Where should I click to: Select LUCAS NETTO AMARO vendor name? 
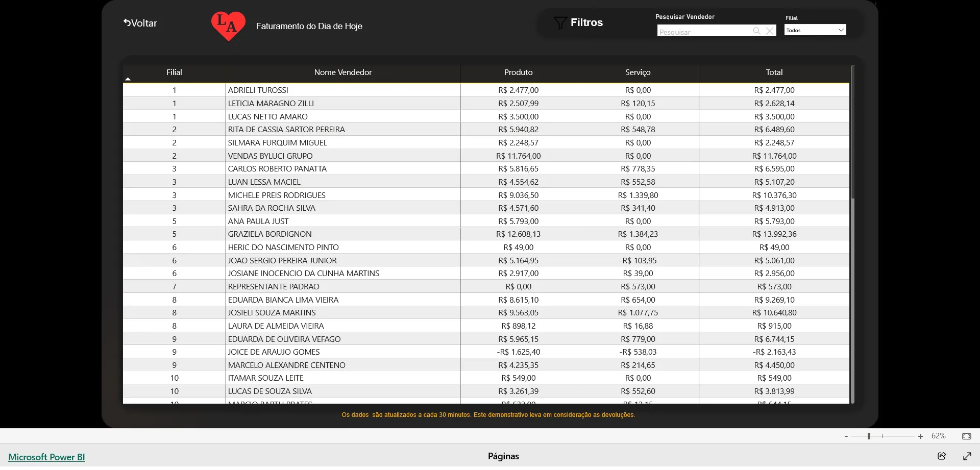coord(268,116)
